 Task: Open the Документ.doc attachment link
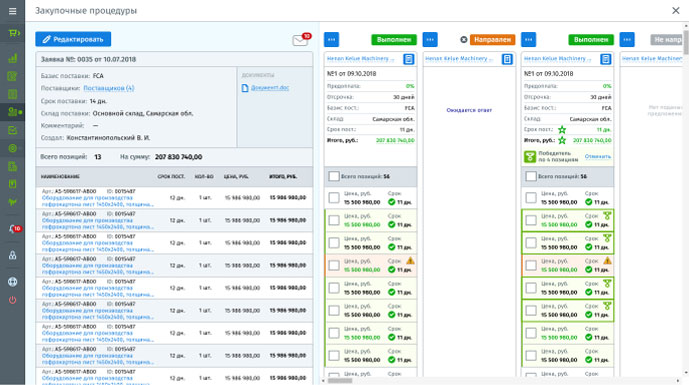[270, 88]
